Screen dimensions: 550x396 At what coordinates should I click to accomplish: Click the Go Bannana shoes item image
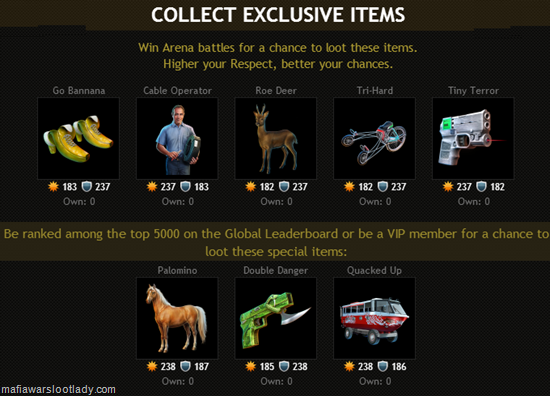coord(78,138)
